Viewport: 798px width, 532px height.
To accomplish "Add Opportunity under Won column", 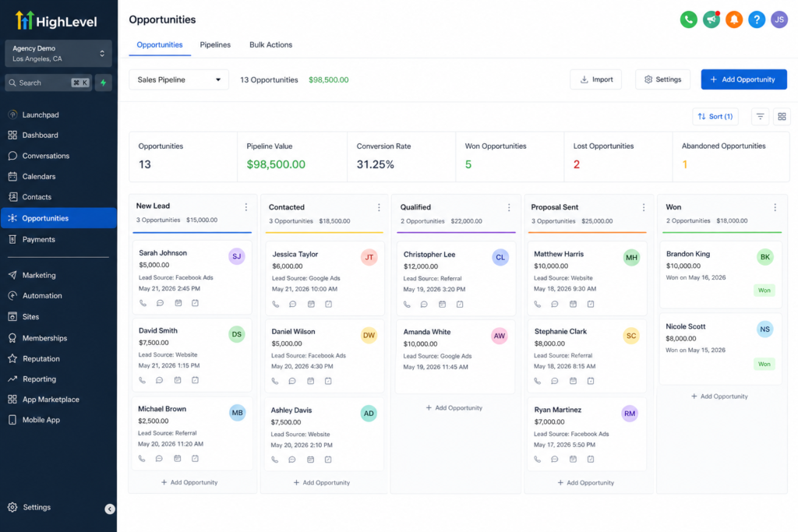I will (x=719, y=396).
